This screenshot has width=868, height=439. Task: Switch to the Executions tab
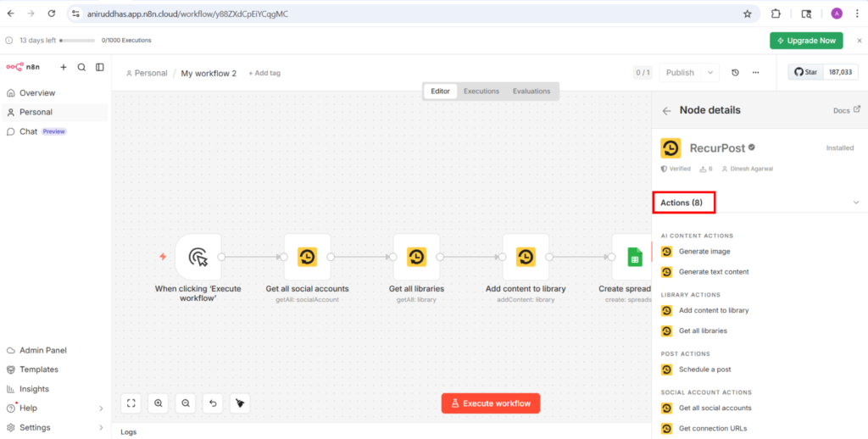point(481,92)
